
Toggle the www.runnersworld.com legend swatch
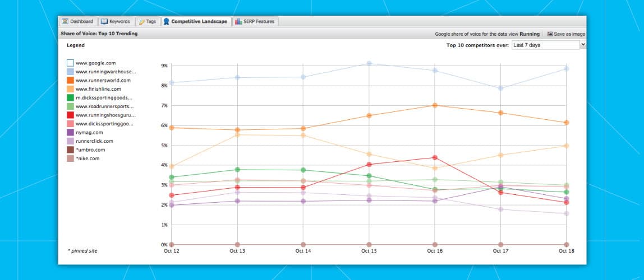tap(70, 81)
